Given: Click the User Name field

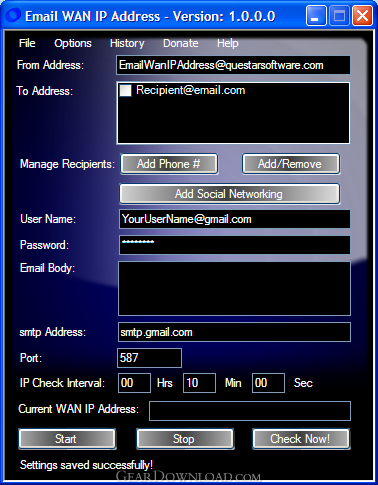Looking at the screenshot, I should coord(234,219).
